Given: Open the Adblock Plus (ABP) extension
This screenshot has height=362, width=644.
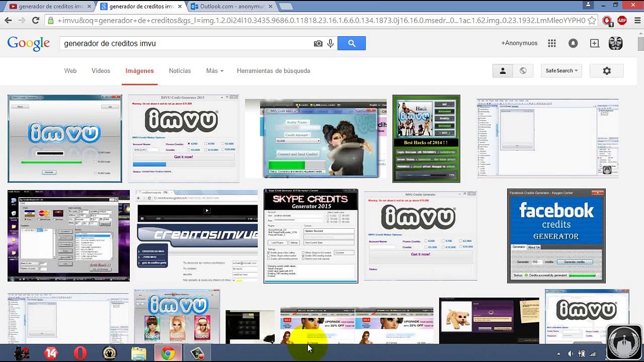Looking at the screenshot, I should tap(622, 21).
